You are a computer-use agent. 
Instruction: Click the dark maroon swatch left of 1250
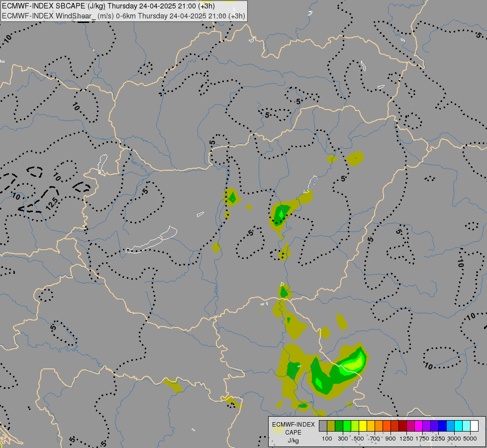tap(403, 426)
